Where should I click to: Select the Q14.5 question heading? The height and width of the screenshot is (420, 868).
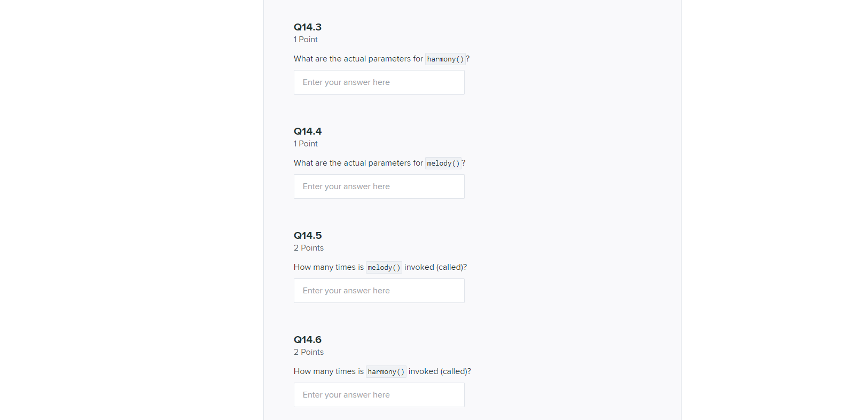coord(307,235)
